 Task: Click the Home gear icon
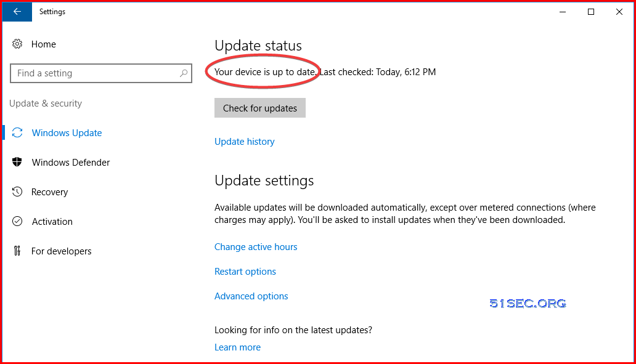pos(17,44)
